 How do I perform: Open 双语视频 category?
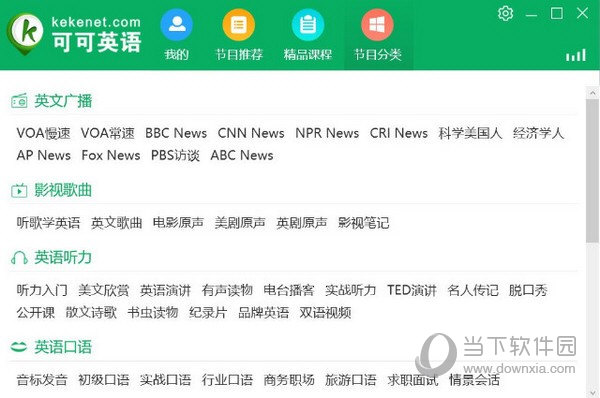coord(325,312)
